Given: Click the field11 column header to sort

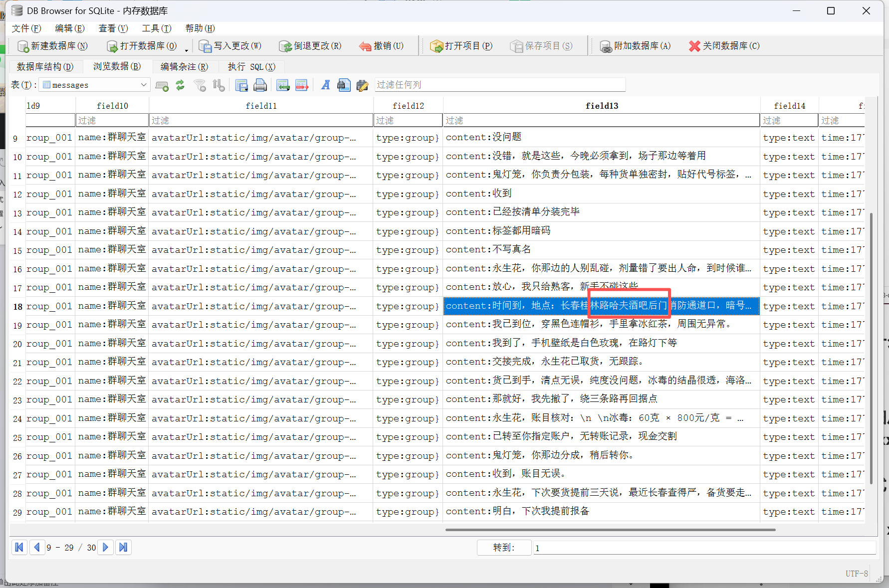Looking at the screenshot, I should pos(261,106).
